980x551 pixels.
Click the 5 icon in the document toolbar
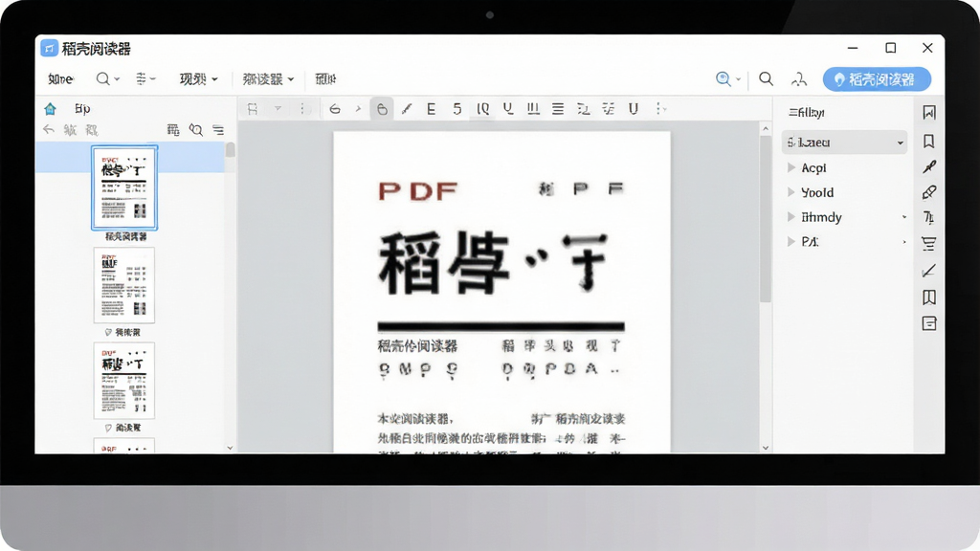point(457,109)
